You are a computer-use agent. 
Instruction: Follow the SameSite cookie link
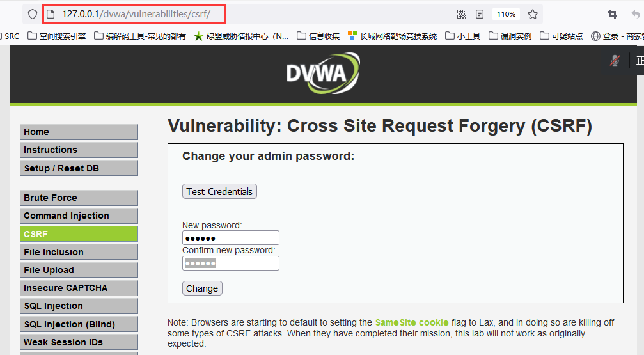(412, 322)
